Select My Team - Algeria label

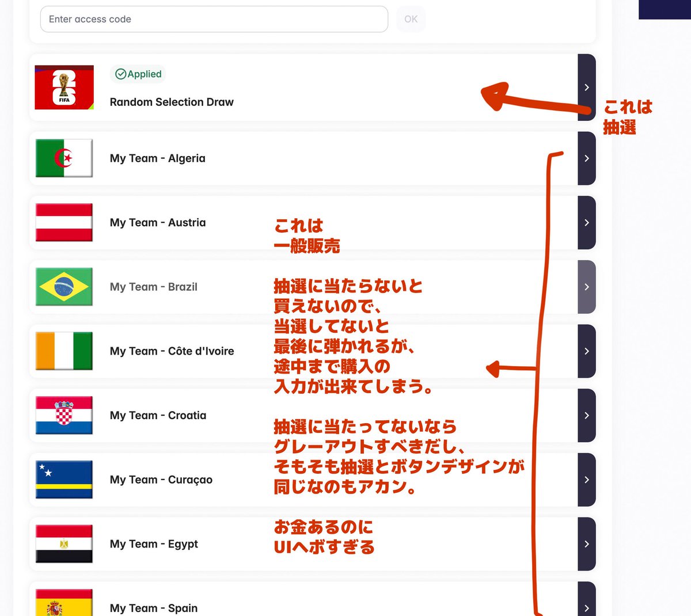(x=158, y=158)
